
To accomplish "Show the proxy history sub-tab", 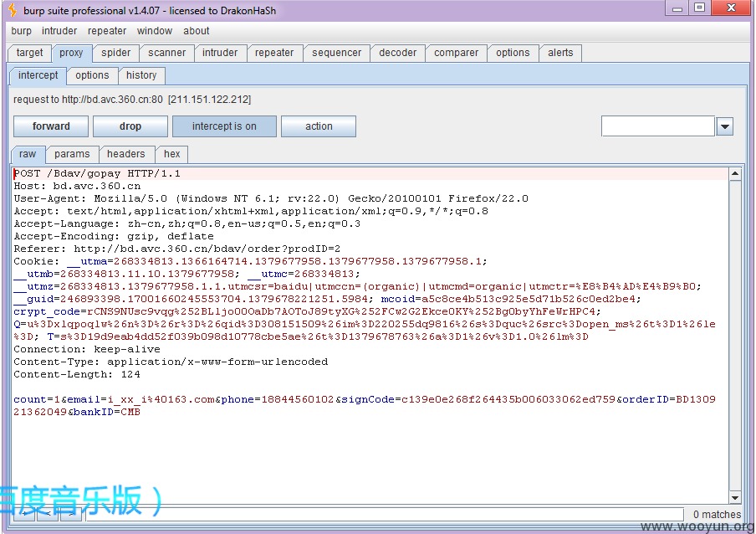I will 141,75.
